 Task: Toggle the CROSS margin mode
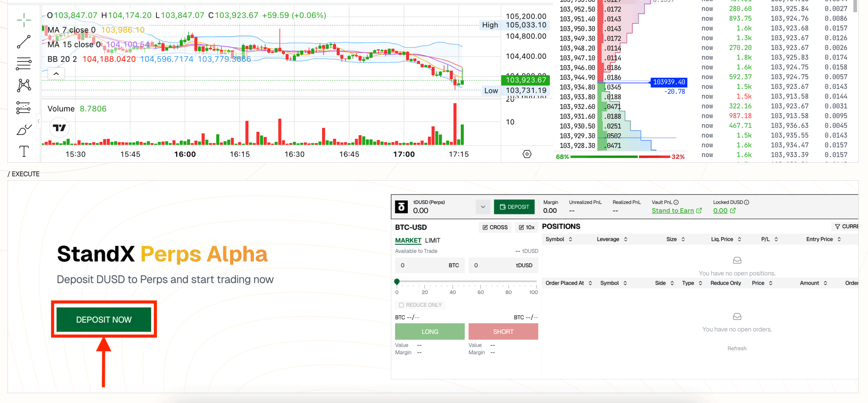click(x=495, y=227)
